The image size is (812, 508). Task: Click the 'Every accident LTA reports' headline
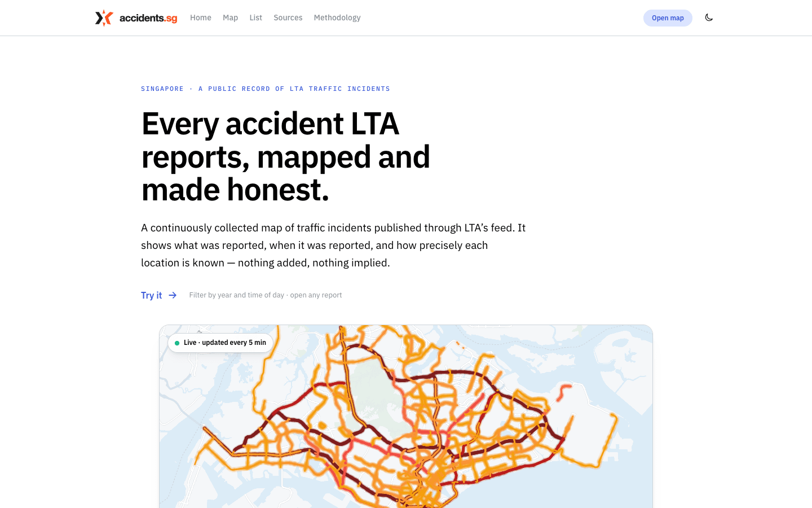tap(286, 156)
